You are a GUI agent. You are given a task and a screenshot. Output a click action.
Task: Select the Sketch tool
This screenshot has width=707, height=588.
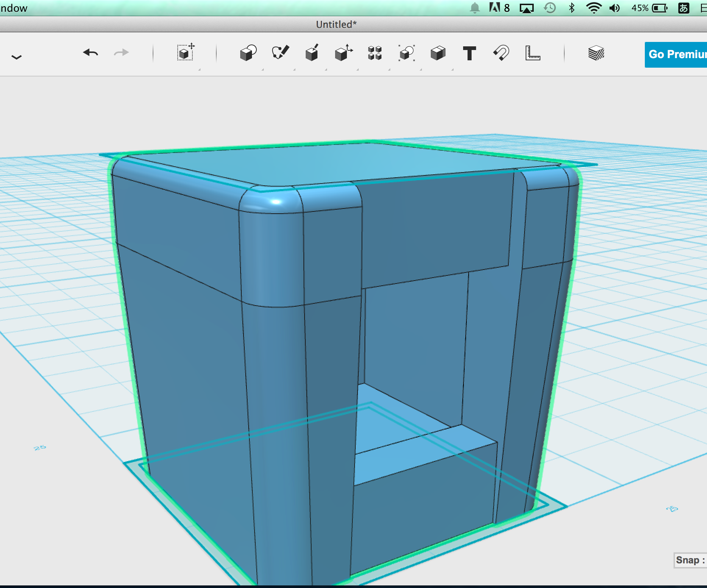pos(279,54)
